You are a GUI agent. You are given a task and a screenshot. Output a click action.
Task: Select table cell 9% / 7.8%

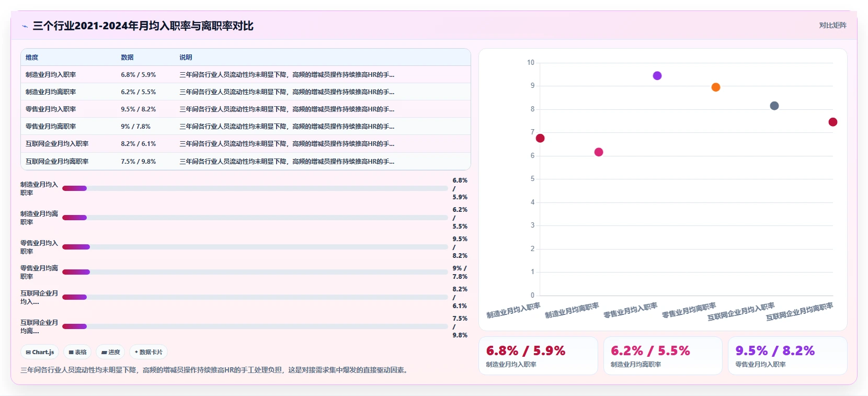pyautogui.click(x=135, y=126)
